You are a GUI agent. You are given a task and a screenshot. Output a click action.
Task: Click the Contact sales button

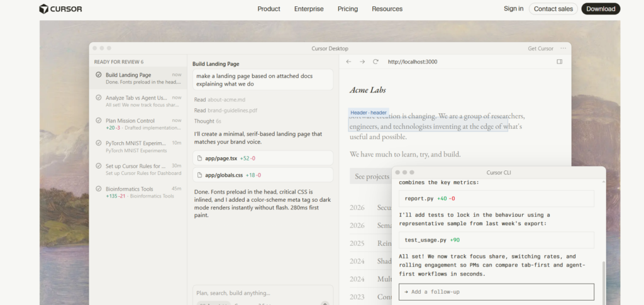(x=553, y=9)
